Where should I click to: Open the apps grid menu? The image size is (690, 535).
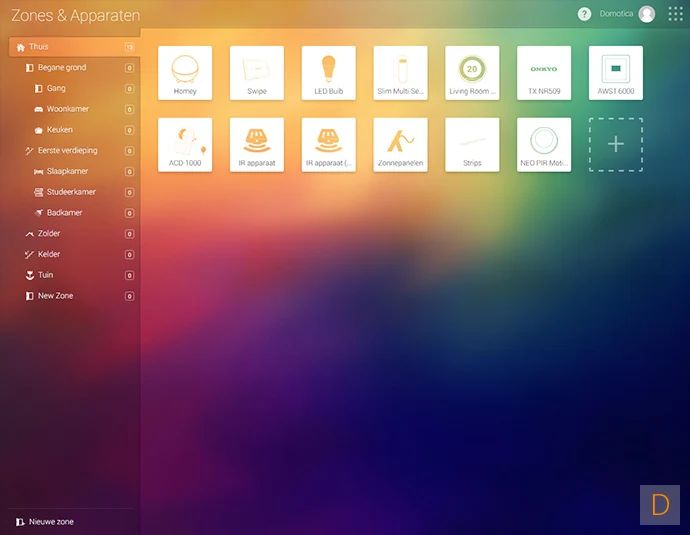675,14
